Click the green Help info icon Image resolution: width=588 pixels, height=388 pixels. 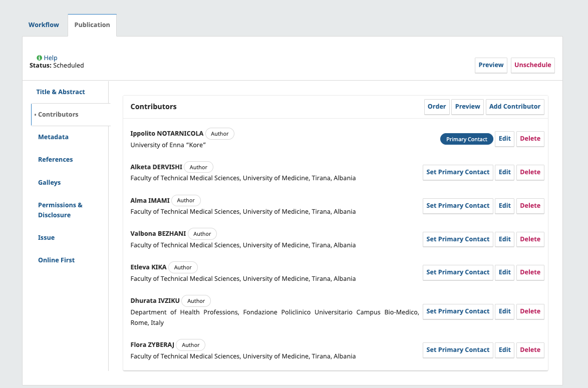pos(40,58)
